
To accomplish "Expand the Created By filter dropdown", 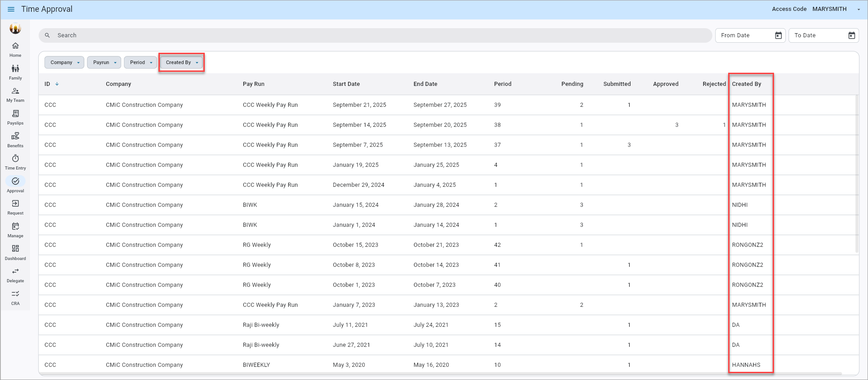I will [x=182, y=62].
